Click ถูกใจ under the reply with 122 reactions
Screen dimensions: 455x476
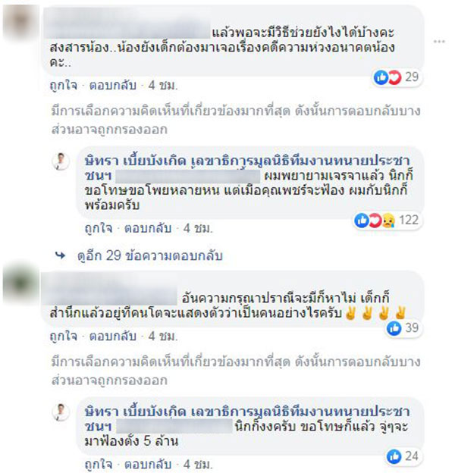tap(99, 228)
